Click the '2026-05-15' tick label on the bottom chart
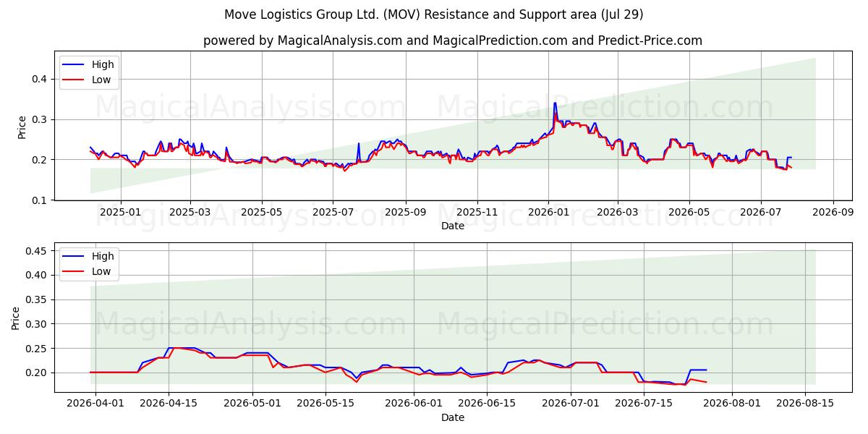 point(327,404)
